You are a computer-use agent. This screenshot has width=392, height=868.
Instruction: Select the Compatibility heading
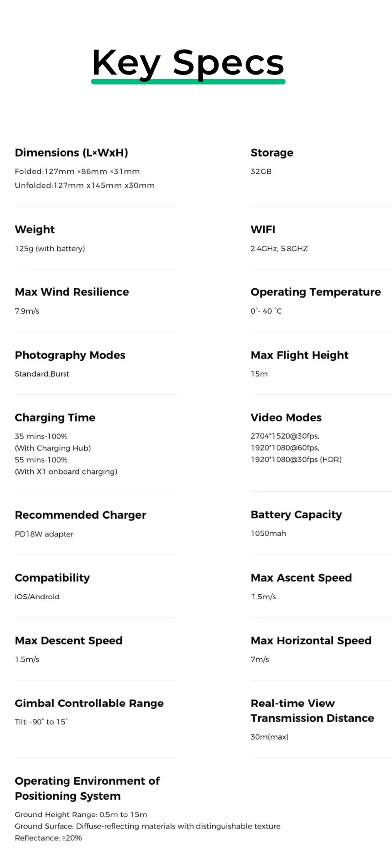click(x=53, y=578)
